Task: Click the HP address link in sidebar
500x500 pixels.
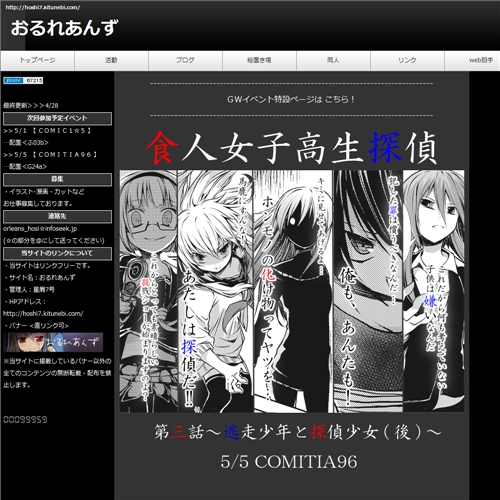Action: pos(43,314)
